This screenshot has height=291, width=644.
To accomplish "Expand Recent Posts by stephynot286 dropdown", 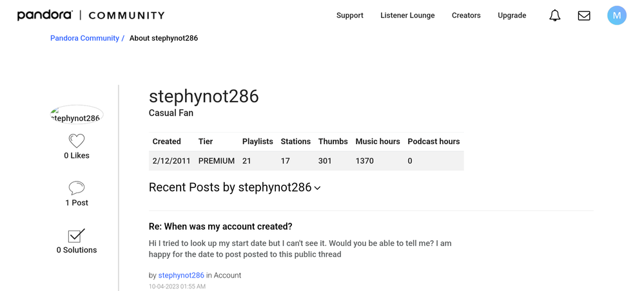I will tap(317, 188).
